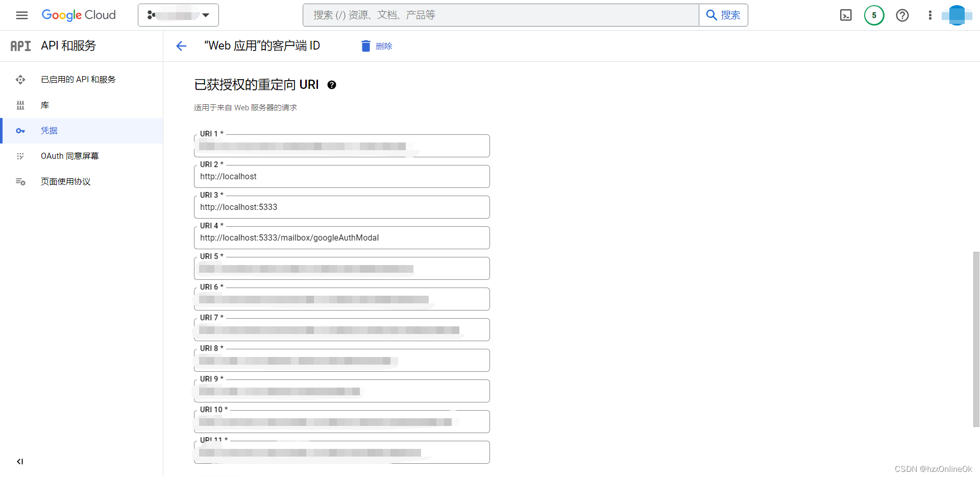Open 页面使用协议 menu item
The height and width of the screenshot is (477, 980).
[x=82, y=182]
